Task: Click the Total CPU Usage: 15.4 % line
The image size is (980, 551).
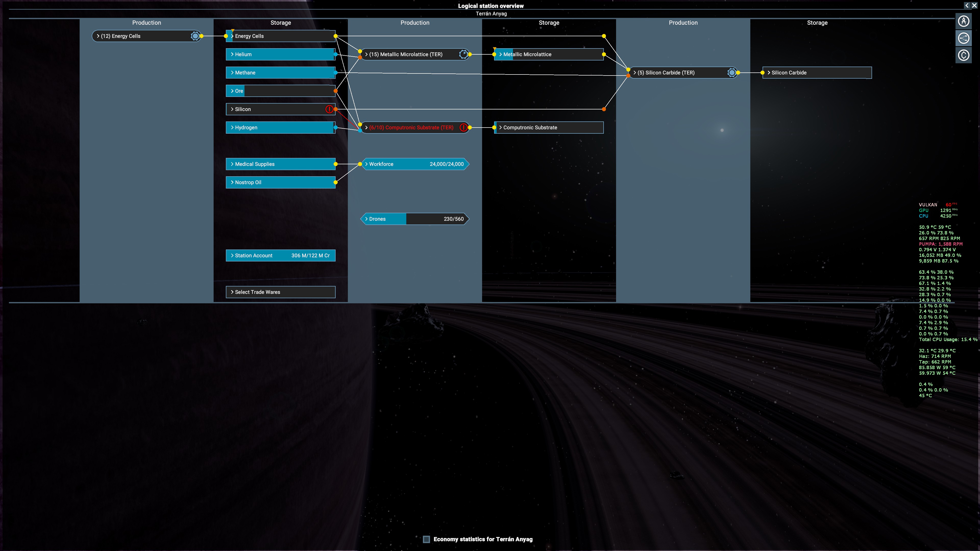Action: (948, 340)
